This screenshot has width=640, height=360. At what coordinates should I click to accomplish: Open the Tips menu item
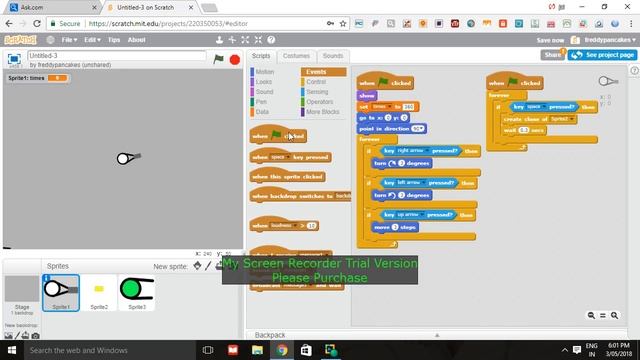click(x=114, y=40)
